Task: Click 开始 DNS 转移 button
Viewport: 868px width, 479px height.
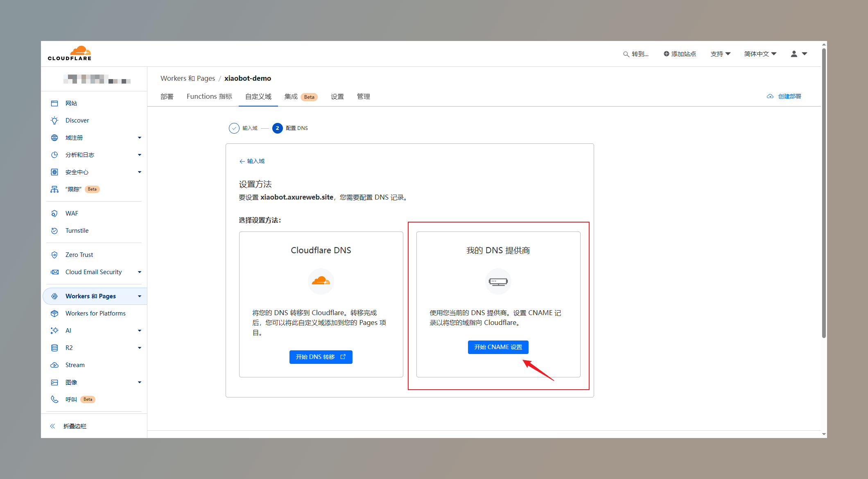Action: [320, 357]
